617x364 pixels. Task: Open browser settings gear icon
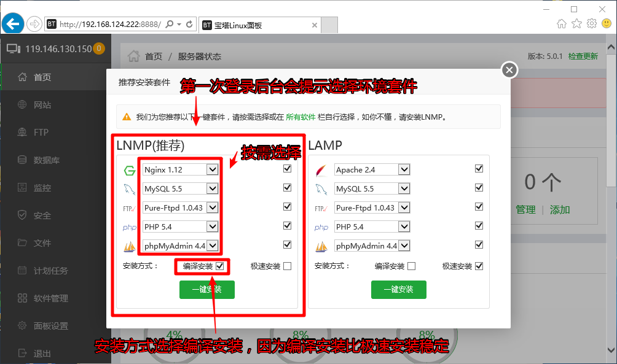592,23
